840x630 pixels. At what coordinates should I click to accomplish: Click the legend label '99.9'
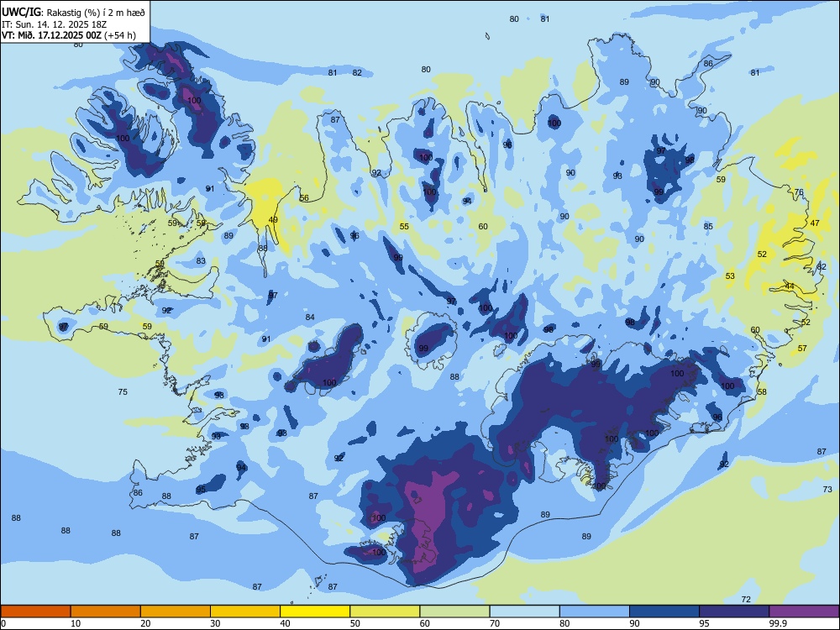coord(777,623)
